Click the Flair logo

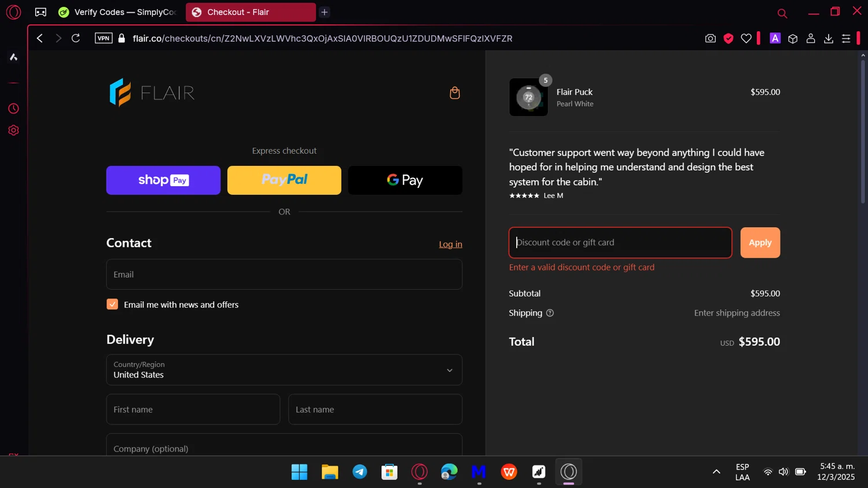[152, 93]
